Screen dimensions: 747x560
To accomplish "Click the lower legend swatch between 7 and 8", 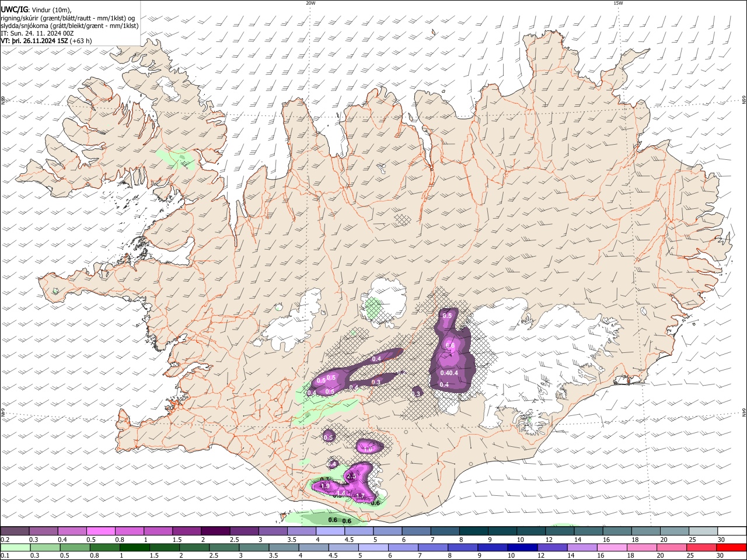I will (432, 548).
